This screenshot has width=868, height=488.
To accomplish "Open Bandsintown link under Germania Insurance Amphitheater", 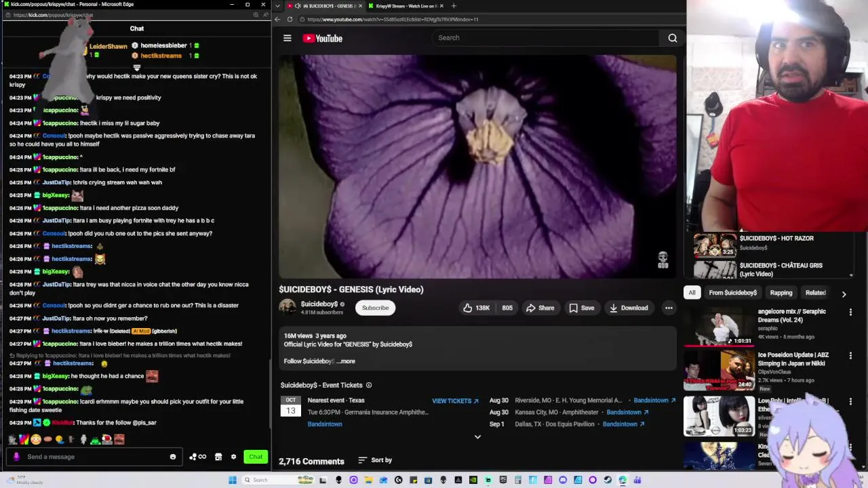I will [x=325, y=424].
